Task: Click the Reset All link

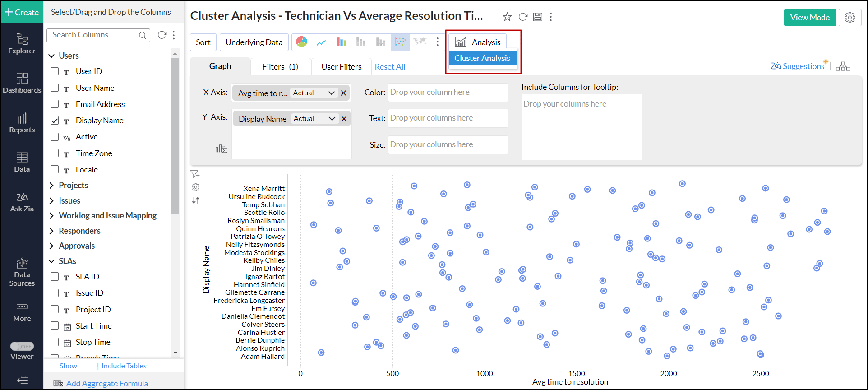Action: tap(390, 67)
